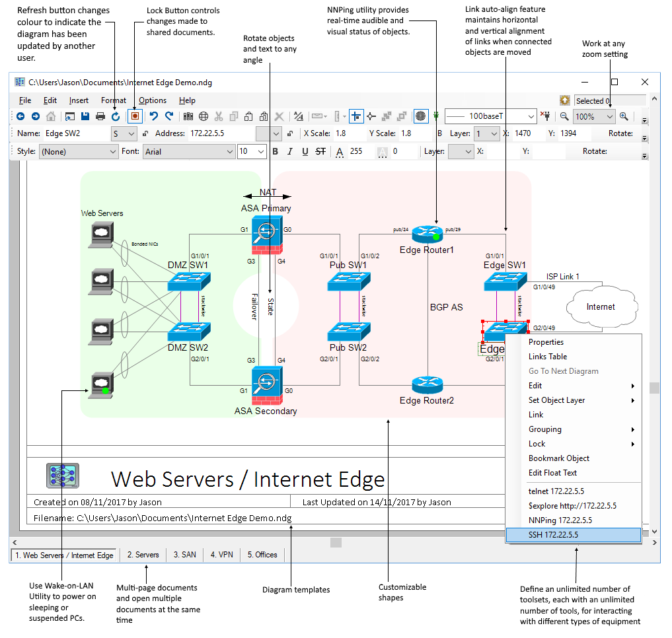Image resolution: width=672 pixels, height=638 pixels.
Task: Click the disconnect plug icon
Action: [x=545, y=116]
